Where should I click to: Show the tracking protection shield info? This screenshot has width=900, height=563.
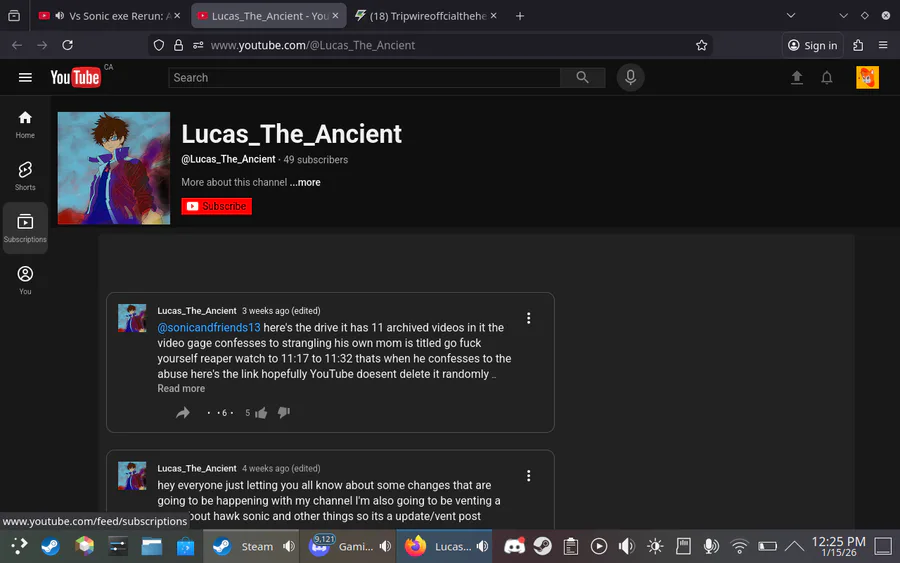click(x=159, y=45)
